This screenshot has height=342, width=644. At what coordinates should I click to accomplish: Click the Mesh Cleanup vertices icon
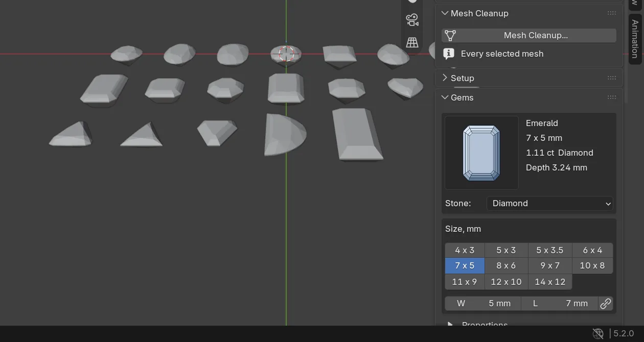click(450, 35)
